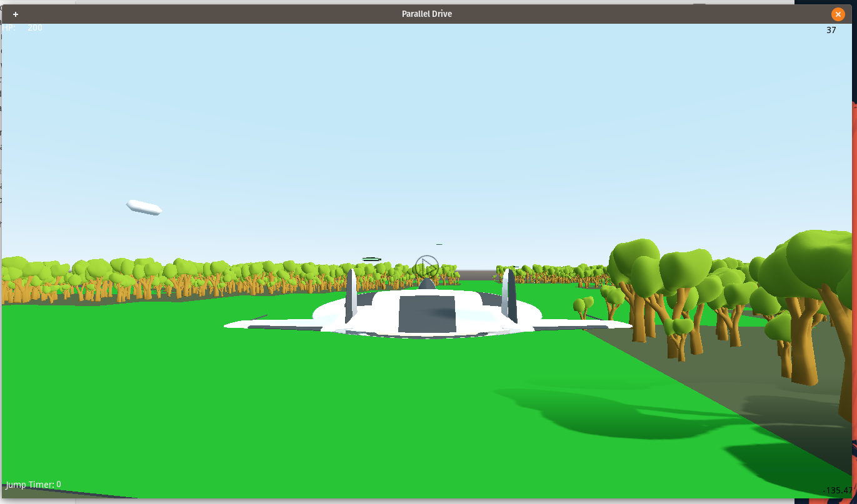The height and width of the screenshot is (504, 857).
Task: Click the Jump Timer: 0 label
Action: tap(34, 484)
